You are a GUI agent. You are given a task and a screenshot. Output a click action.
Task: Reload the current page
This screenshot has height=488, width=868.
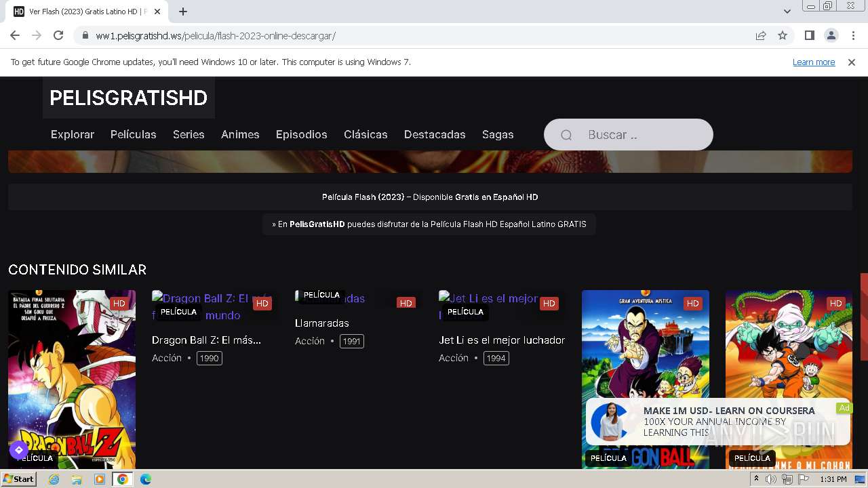pos(58,35)
